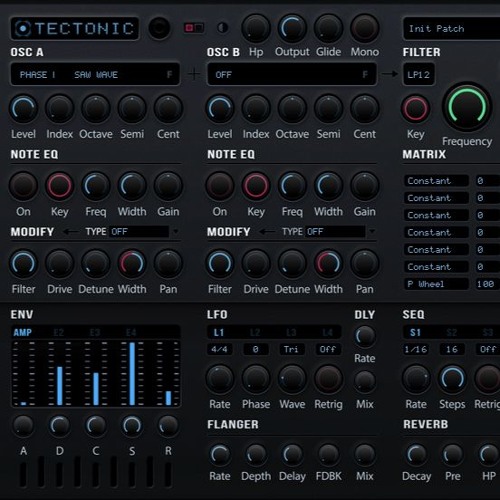The width and height of the screenshot is (500, 500).
Task: Open OSC A Phase I Saw Wave selector
Action: coord(95,74)
